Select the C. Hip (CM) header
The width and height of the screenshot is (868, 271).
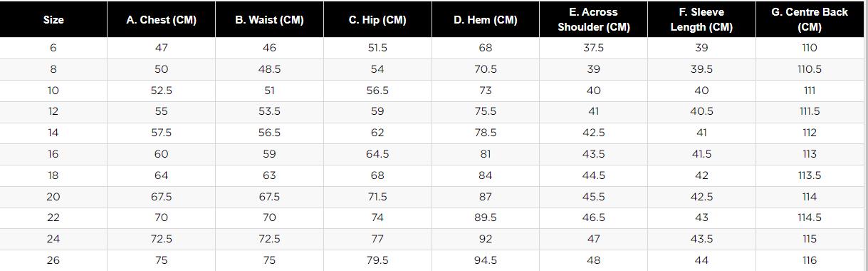(377, 20)
